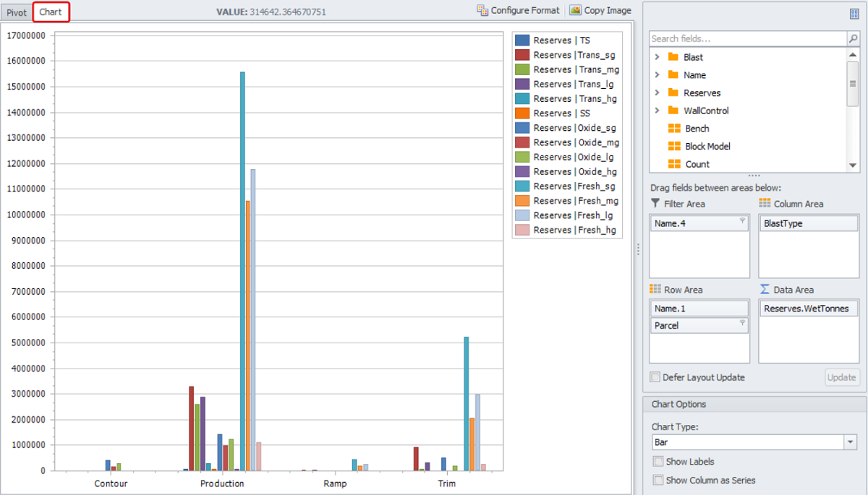The width and height of the screenshot is (868, 495).
Task: Click the filter funnel on Name.4 field
Action: [x=742, y=221]
